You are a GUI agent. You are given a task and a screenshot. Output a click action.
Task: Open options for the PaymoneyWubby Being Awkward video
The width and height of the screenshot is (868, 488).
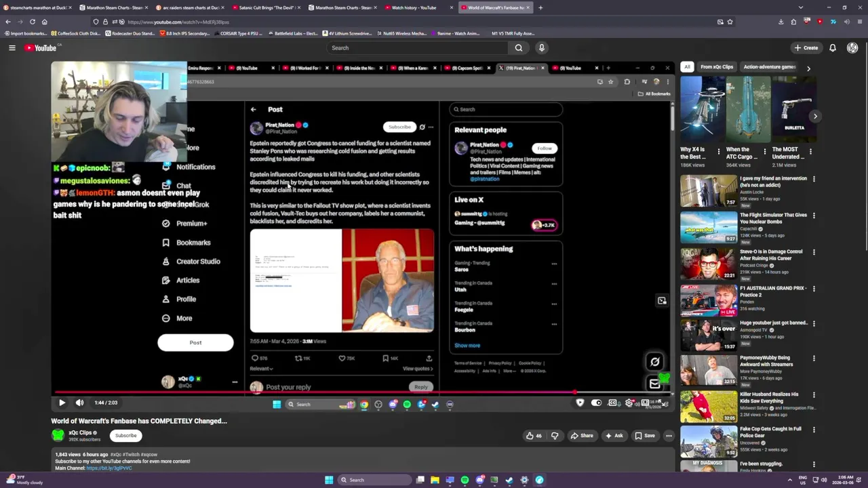814,358
